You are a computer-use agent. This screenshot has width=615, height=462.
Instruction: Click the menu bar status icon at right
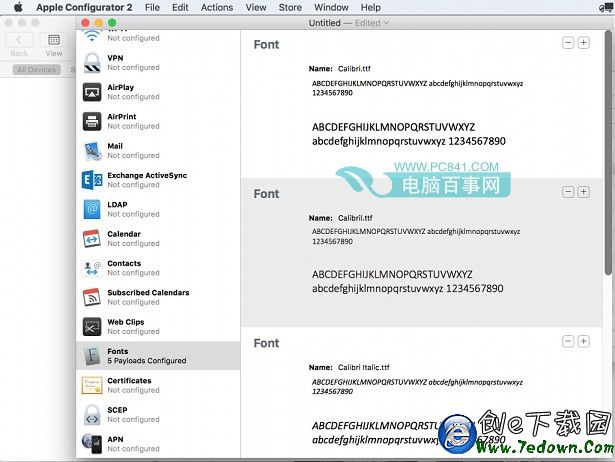pos(607,7)
